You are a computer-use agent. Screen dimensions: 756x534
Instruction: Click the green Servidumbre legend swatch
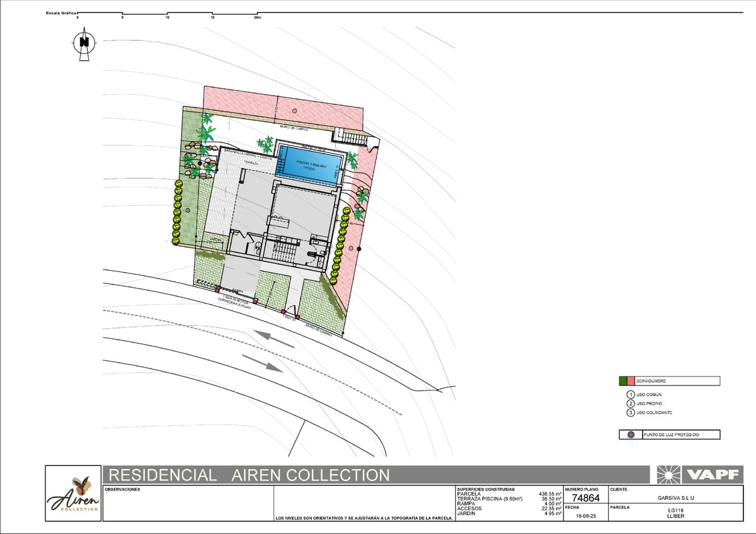(623, 381)
